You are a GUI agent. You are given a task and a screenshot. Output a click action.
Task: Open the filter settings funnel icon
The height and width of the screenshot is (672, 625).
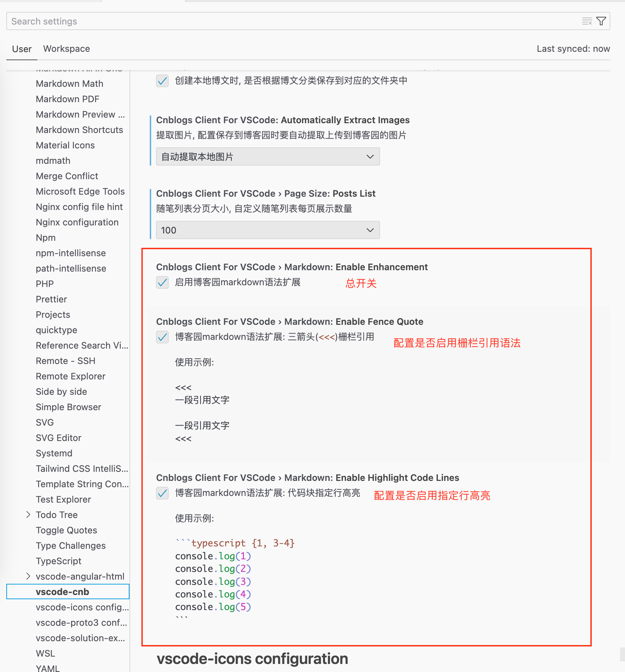click(x=601, y=21)
